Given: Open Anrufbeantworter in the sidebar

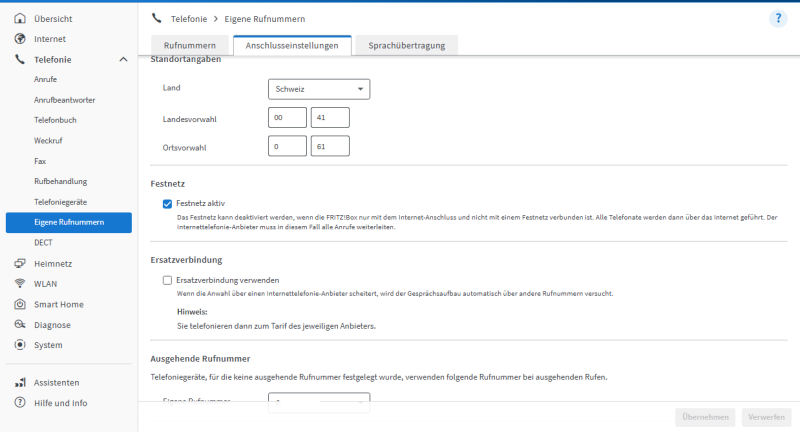Looking at the screenshot, I should pos(65,100).
